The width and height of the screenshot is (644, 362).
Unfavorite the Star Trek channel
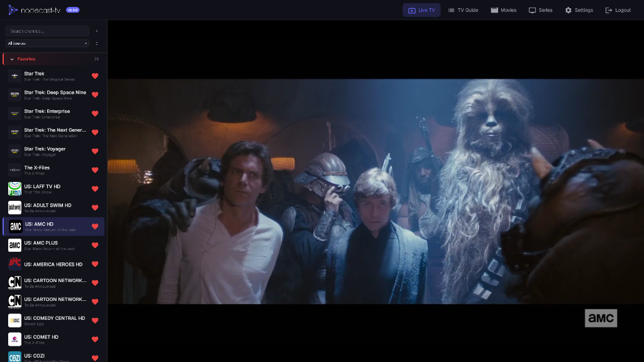click(95, 76)
